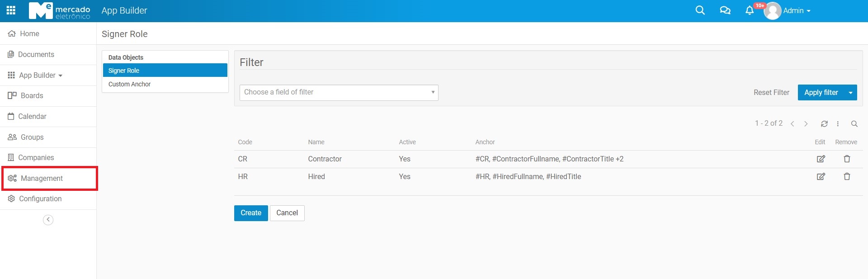The image size is (868, 279).
Task: Select Custom Anchor data object
Action: tap(129, 84)
